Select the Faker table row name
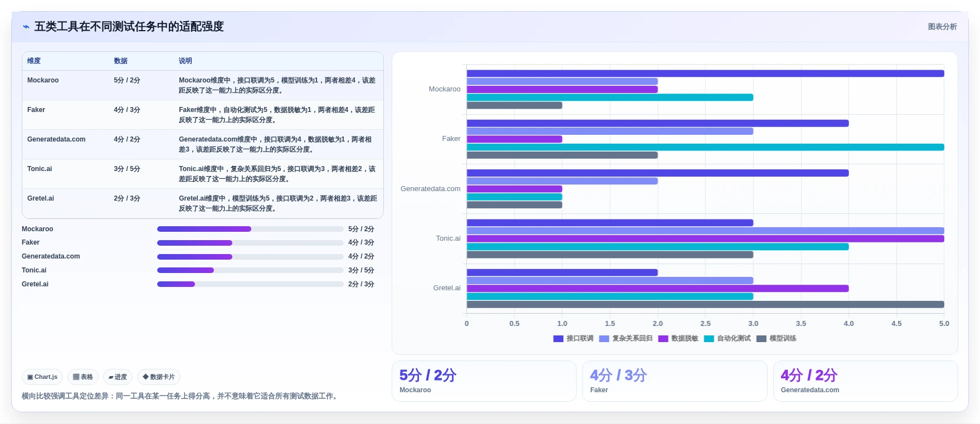Viewport: 980px width, 424px height. pos(36,110)
